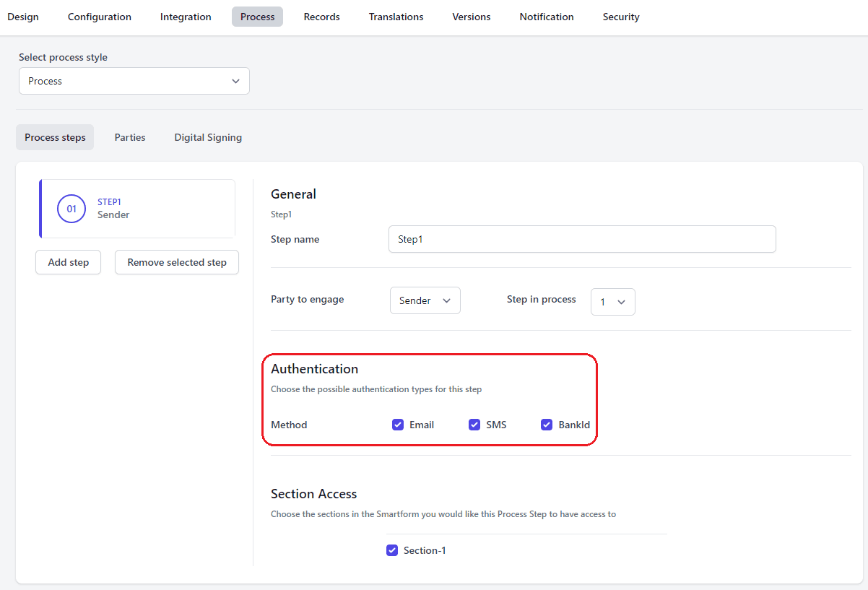
Task: Toggle the BankId authentication checkbox
Action: coord(547,425)
